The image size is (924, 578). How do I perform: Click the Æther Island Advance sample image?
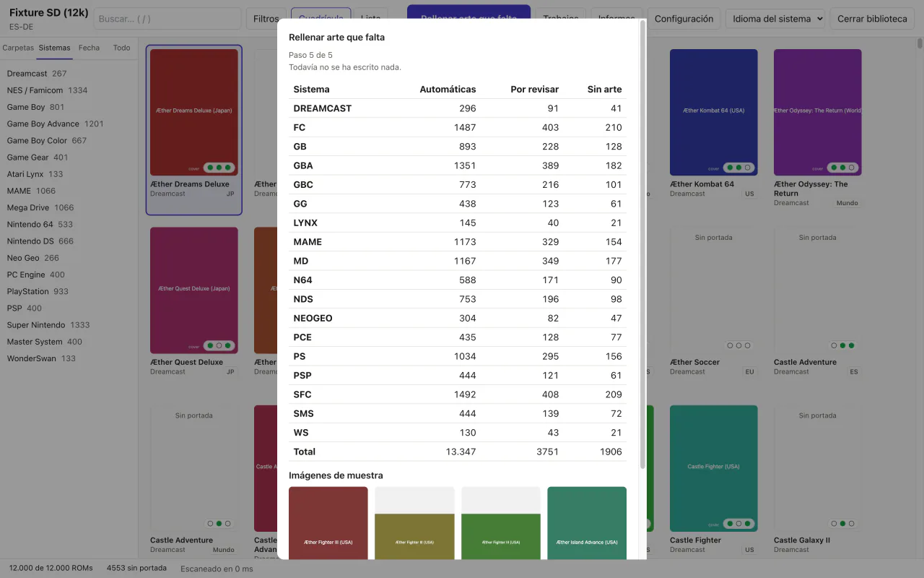pyautogui.click(x=587, y=523)
